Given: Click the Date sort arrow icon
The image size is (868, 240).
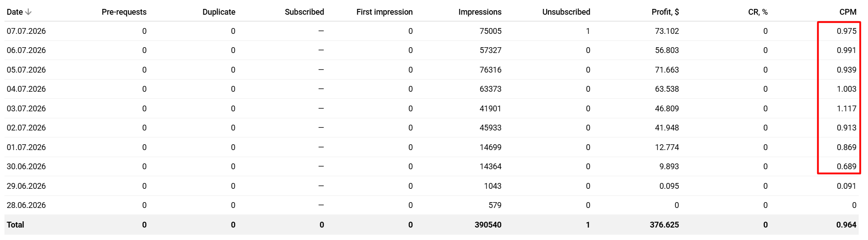Looking at the screenshot, I should pos(28,12).
